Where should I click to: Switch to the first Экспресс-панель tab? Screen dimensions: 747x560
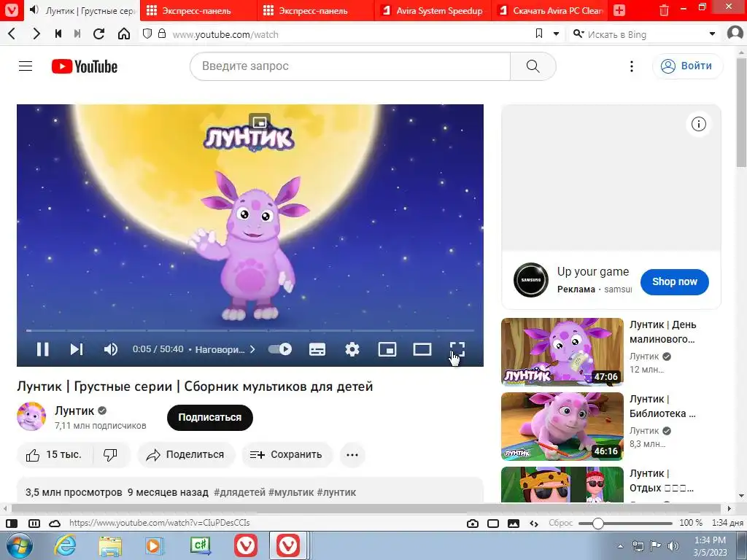tap(198, 10)
